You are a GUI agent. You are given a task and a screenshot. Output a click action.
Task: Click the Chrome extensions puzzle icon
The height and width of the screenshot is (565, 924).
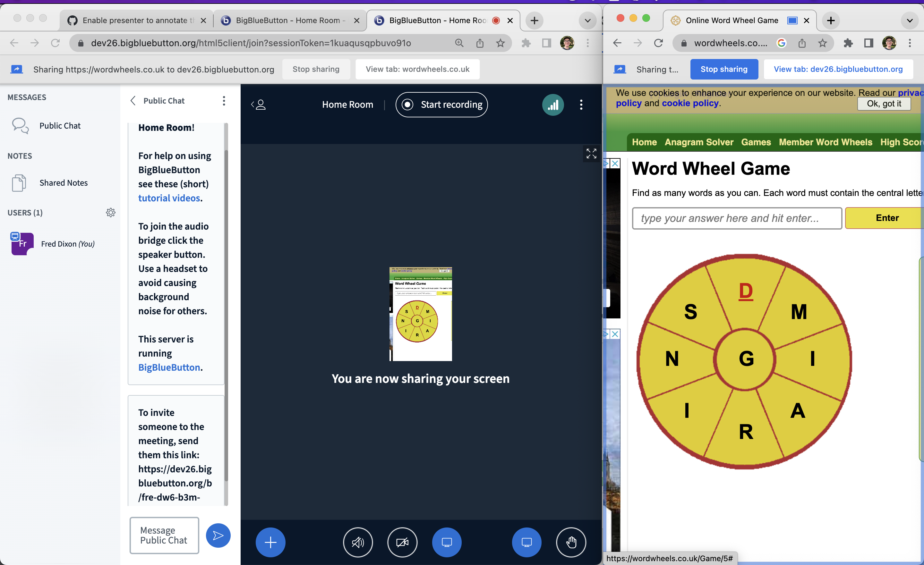coord(526,43)
